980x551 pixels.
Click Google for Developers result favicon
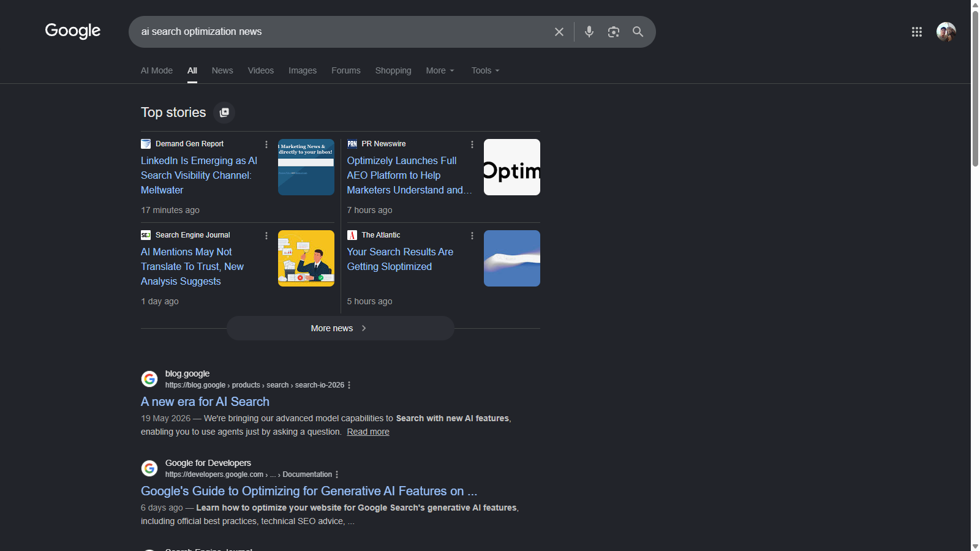(149, 468)
